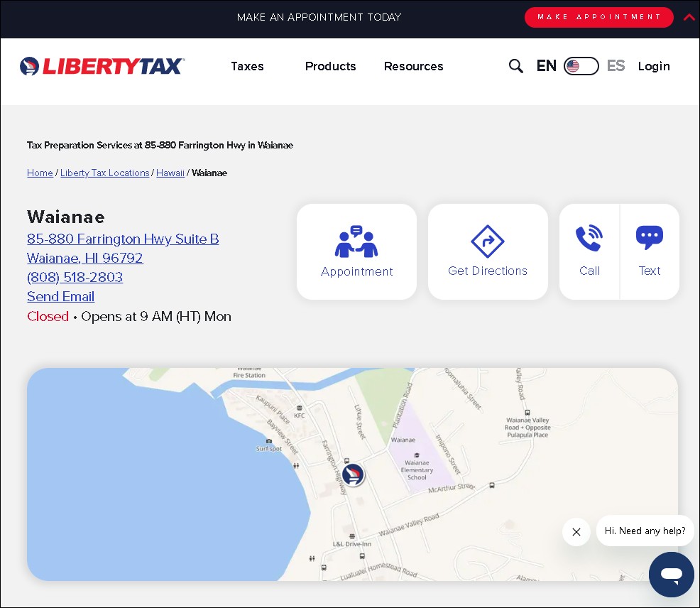Viewport: 700px width, 608px height.
Task: Open the Taxes dropdown menu
Action: tap(247, 66)
